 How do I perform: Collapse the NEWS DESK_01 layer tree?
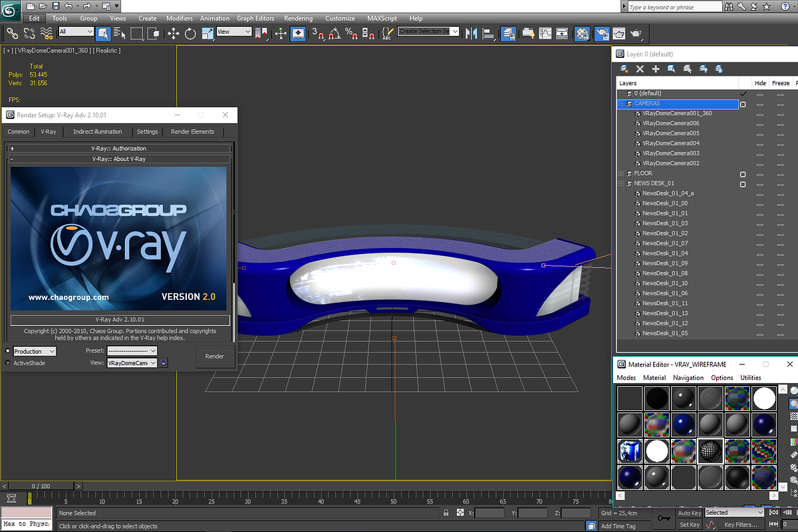(621, 184)
